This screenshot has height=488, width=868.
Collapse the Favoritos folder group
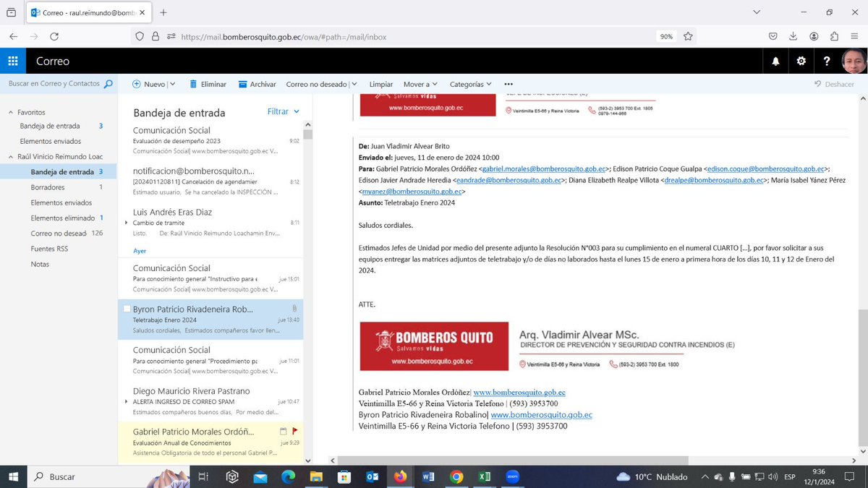point(10,113)
